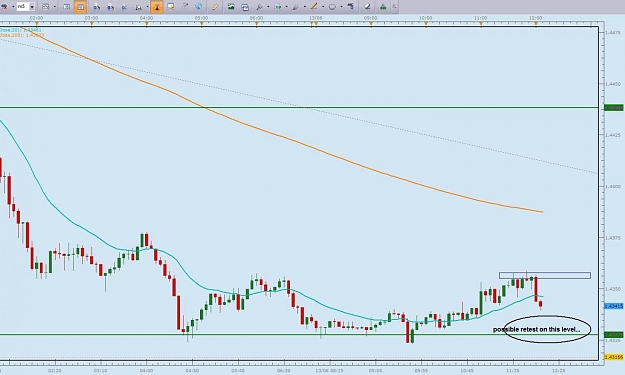The height and width of the screenshot is (375, 625).
Task: Click the dropdown arrow beside the m5 field
Action: coord(32,7)
